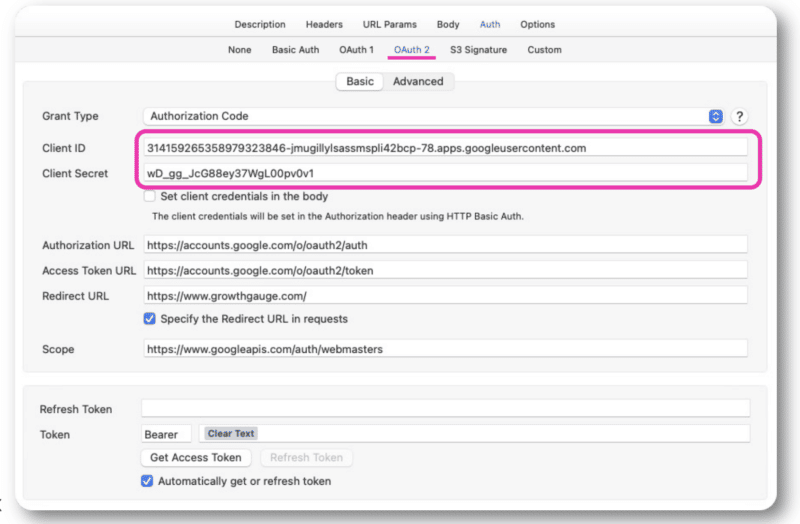Image resolution: width=800 pixels, height=524 pixels.
Task: Open the Options tab
Action: click(537, 25)
